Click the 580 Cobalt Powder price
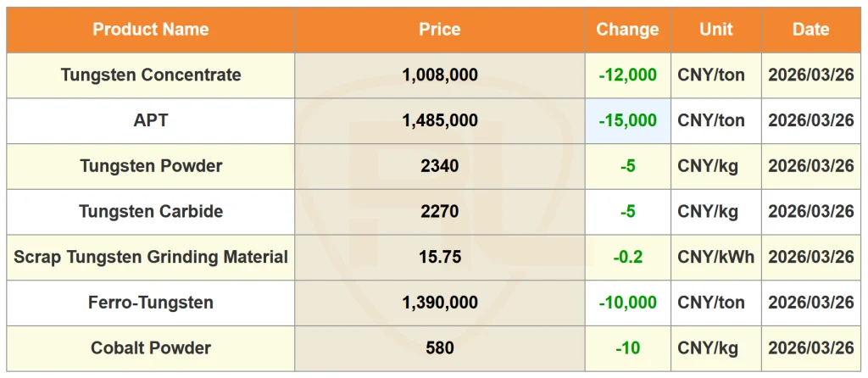The height and width of the screenshot is (378, 868). 440,348
